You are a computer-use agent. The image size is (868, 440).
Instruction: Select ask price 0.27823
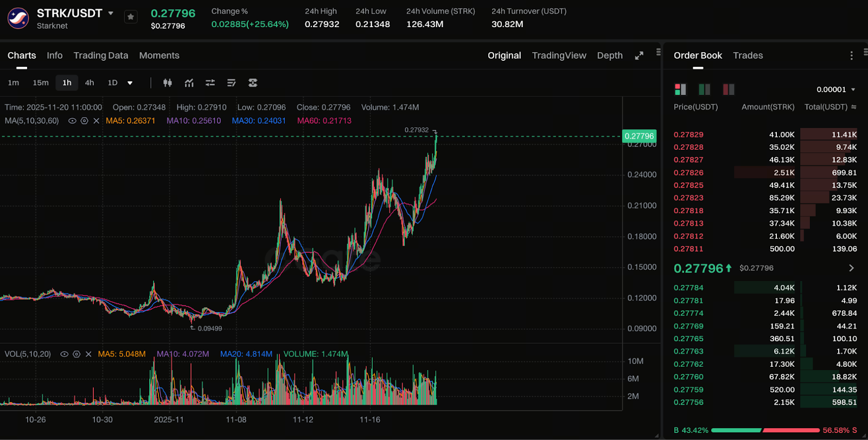[x=688, y=198]
